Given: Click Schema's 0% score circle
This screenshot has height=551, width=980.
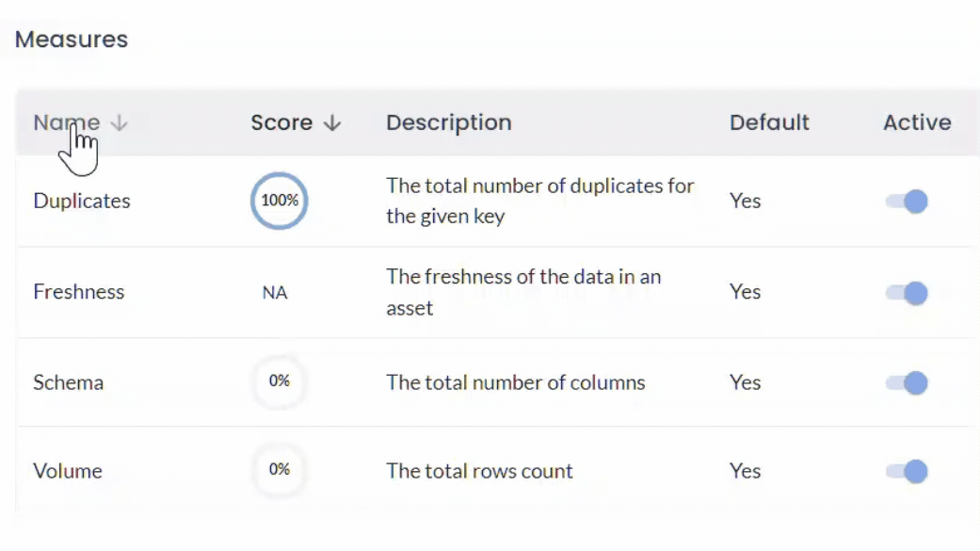Looking at the screenshot, I should click(279, 382).
